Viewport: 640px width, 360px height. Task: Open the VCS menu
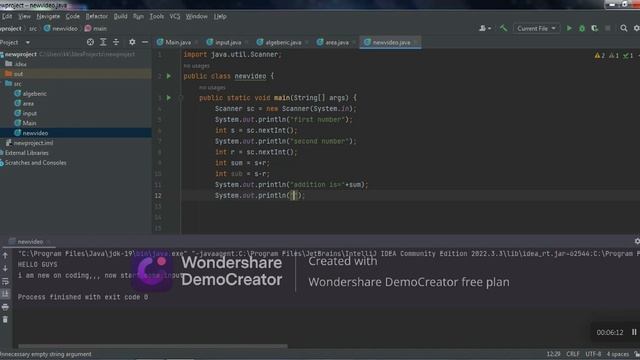click(175, 16)
